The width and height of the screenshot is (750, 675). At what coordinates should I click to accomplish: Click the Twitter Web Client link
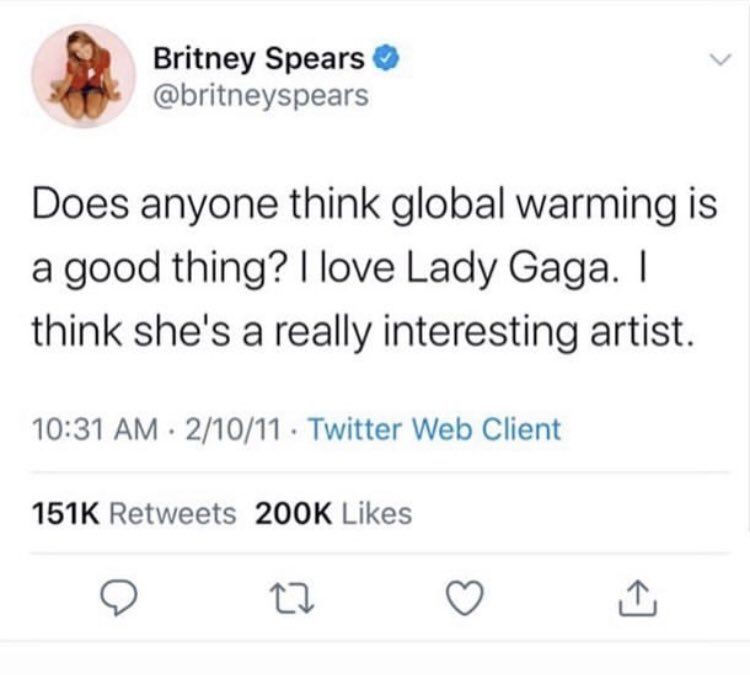point(435,429)
